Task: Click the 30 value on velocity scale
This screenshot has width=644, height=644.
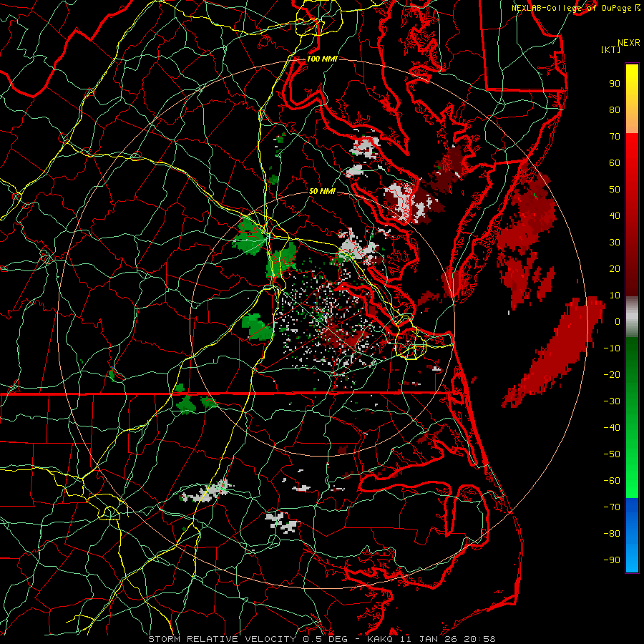Action: click(x=615, y=243)
